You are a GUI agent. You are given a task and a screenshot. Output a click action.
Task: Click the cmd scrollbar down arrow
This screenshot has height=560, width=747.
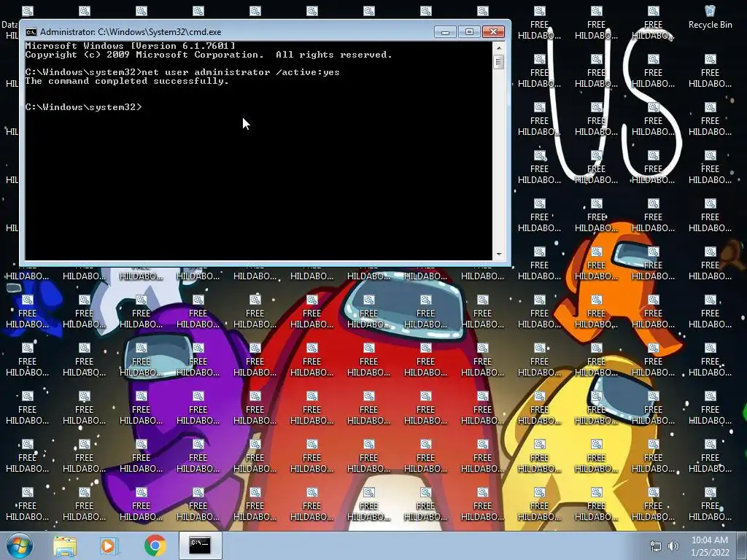point(499,254)
